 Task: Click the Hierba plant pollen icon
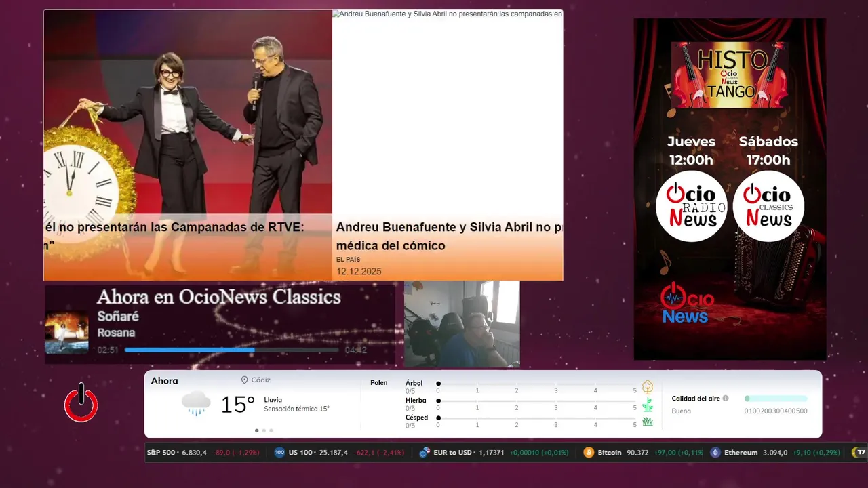click(648, 405)
